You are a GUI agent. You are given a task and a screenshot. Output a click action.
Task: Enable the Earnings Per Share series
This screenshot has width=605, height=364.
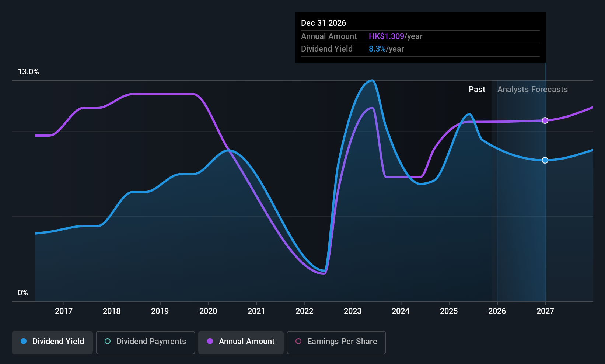click(336, 342)
